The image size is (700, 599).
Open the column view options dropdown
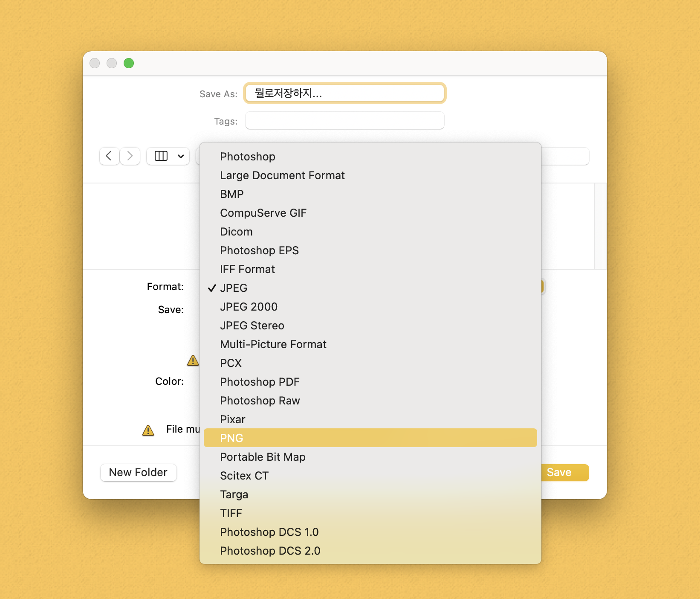point(168,156)
